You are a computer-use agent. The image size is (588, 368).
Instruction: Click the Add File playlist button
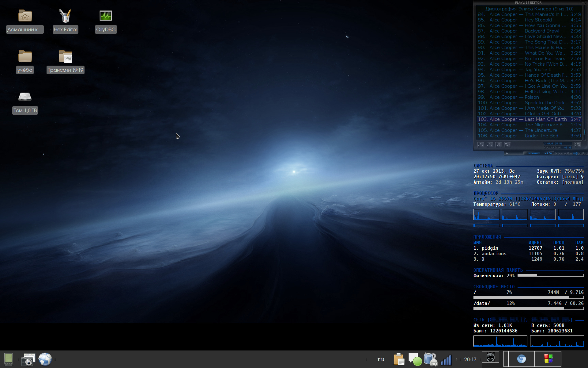pos(481,144)
